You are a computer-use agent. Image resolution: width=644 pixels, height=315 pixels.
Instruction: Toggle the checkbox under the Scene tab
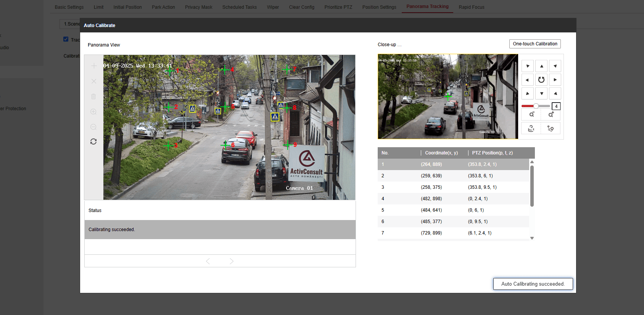[66, 39]
